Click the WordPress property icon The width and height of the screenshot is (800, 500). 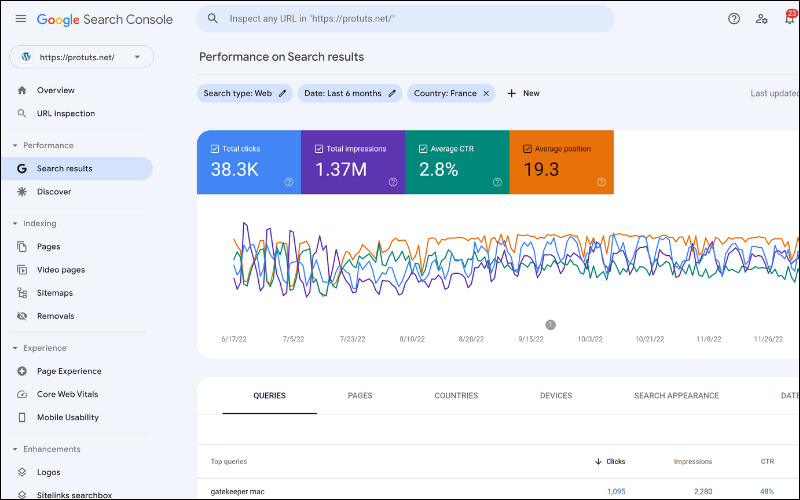coord(26,57)
